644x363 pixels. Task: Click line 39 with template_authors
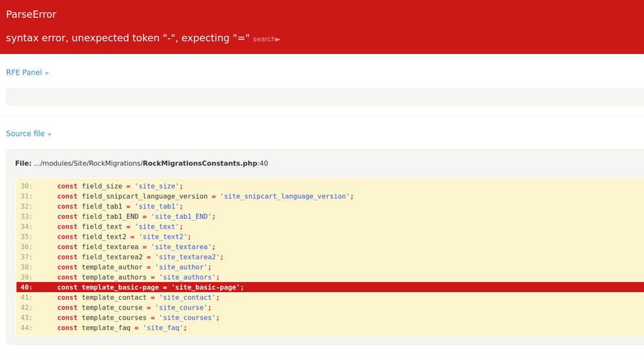point(138,277)
